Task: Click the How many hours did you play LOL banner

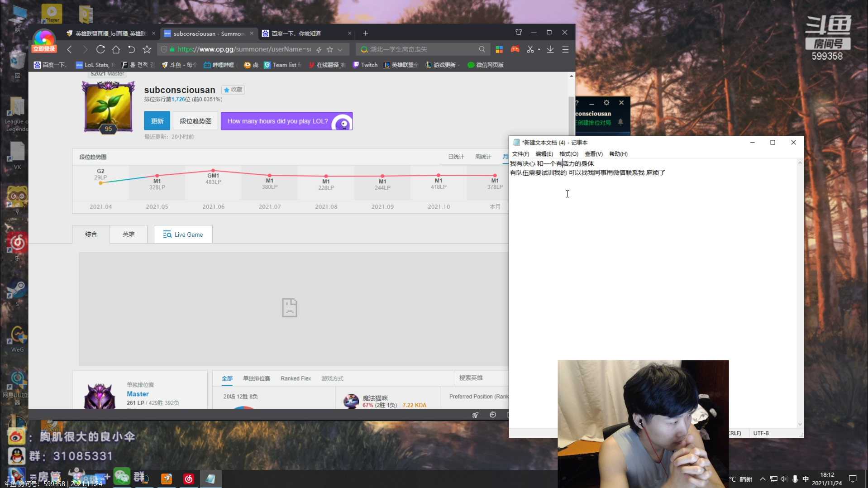Action: (286, 121)
